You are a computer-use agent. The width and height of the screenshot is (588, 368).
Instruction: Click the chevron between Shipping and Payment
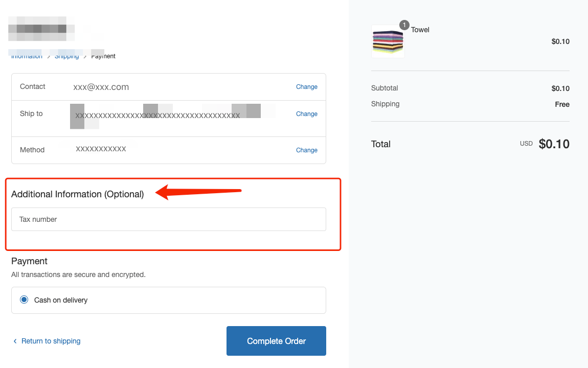85,56
